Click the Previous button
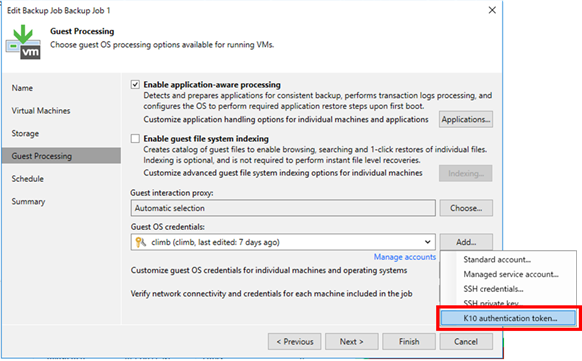 point(295,341)
